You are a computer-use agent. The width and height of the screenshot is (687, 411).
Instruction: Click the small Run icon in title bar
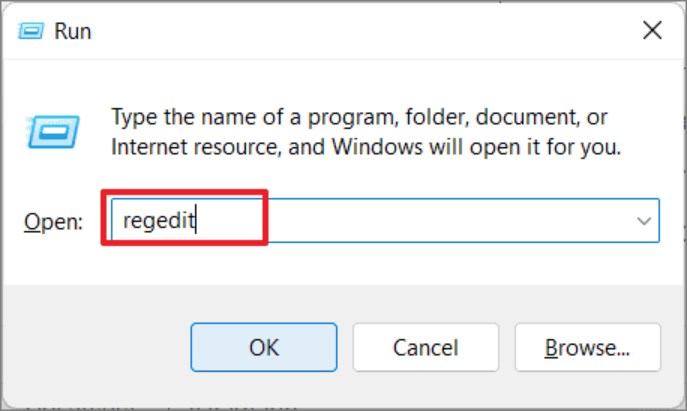click(31, 32)
